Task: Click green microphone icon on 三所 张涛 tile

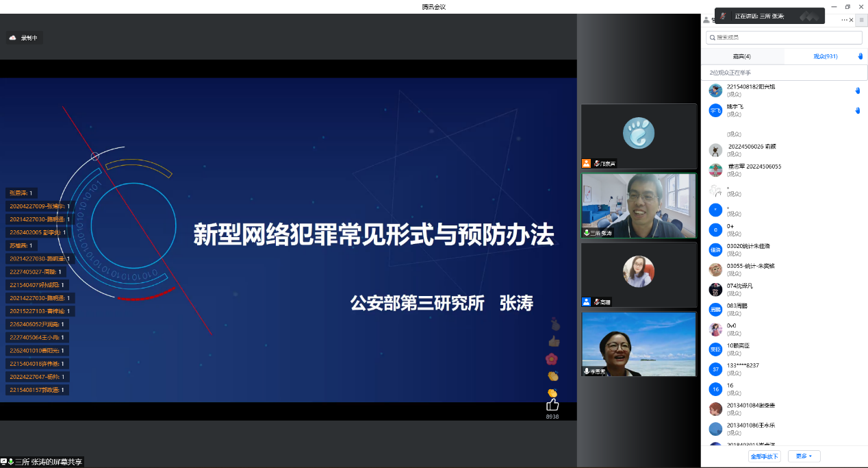Action: (587, 233)
